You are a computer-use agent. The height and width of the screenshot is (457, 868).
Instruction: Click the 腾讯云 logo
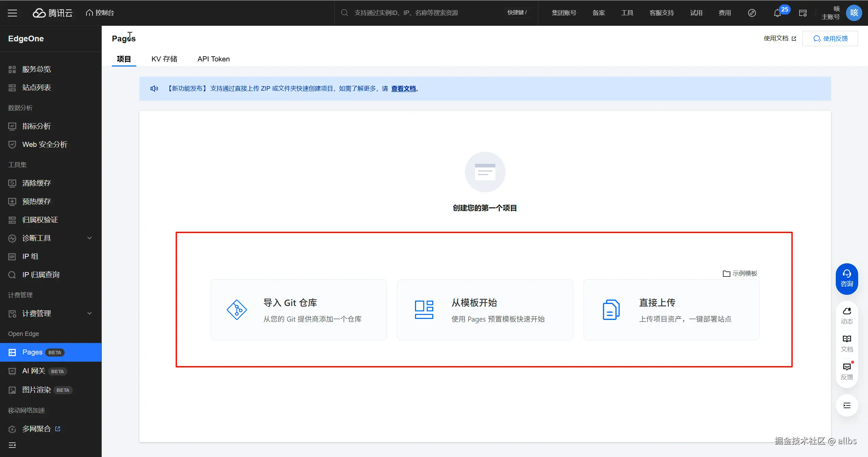(53, 13)
